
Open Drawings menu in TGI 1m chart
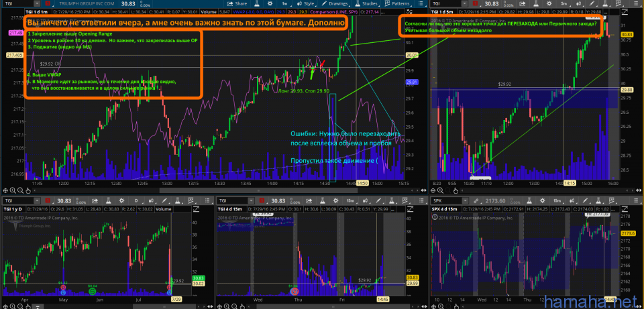click(335, 4)
